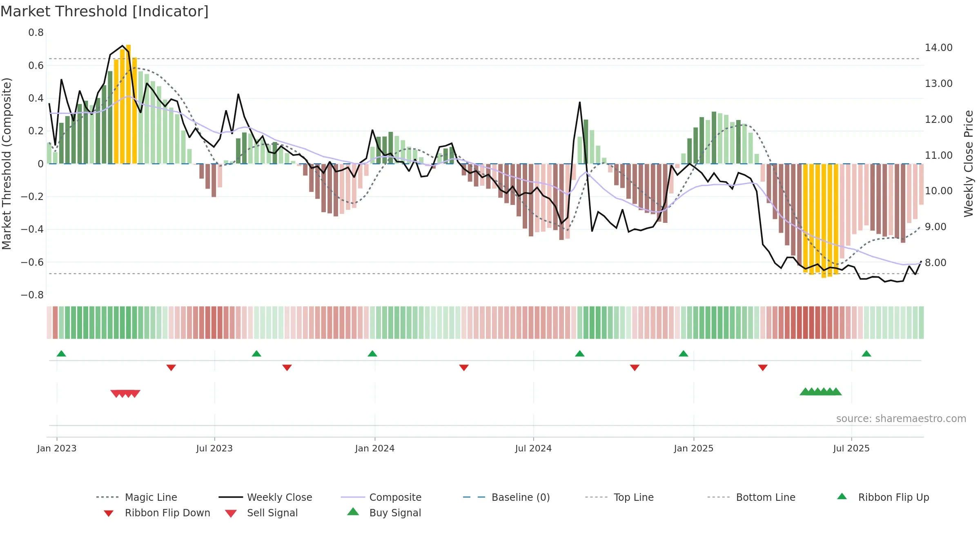Click the light green ribbon segment at far right
The width and height of the screenshot is (980, 551).
tap(921, 322)
